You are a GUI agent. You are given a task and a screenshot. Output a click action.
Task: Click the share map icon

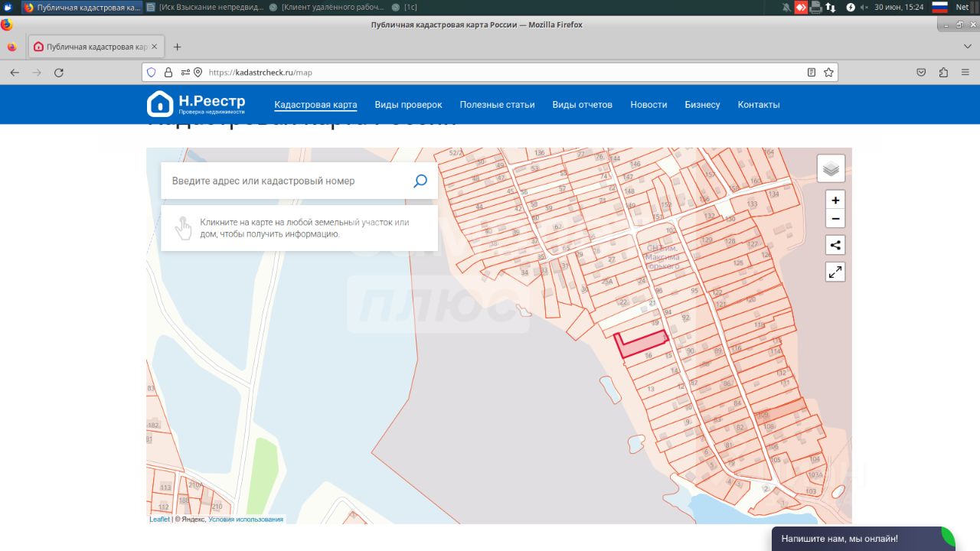pos(835,246)
